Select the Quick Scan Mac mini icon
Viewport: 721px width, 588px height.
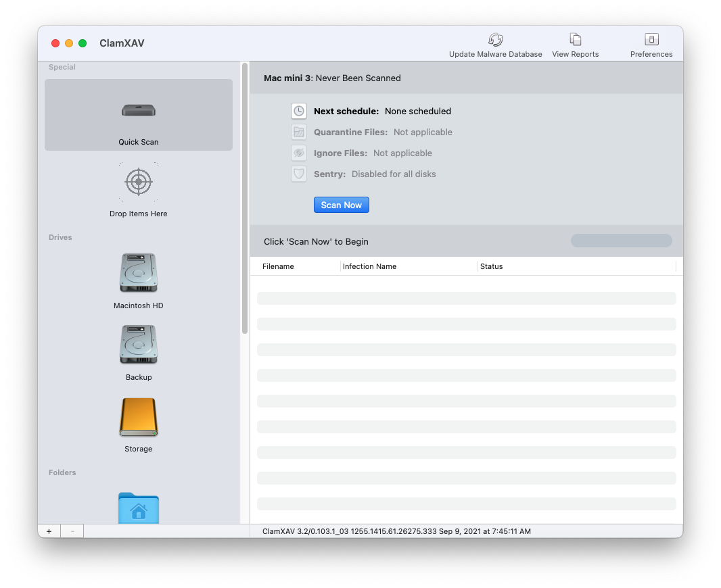(x=139, y=109)
